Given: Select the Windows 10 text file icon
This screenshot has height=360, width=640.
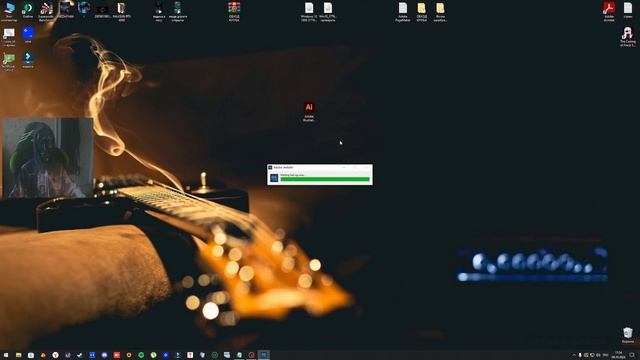Looking at the screenshot, I should pos(309,11).
